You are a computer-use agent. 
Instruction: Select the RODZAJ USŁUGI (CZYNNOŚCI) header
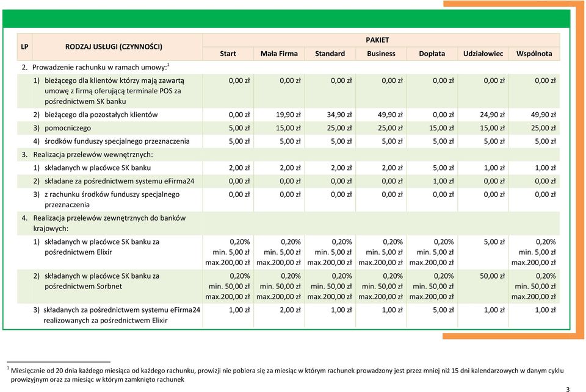pyautogui.click(x=114, y=47)
